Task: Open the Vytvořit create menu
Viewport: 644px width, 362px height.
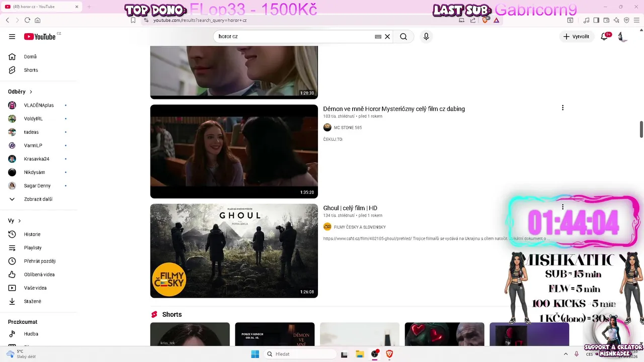Action: pyautogui.click(x=576, y=36)
